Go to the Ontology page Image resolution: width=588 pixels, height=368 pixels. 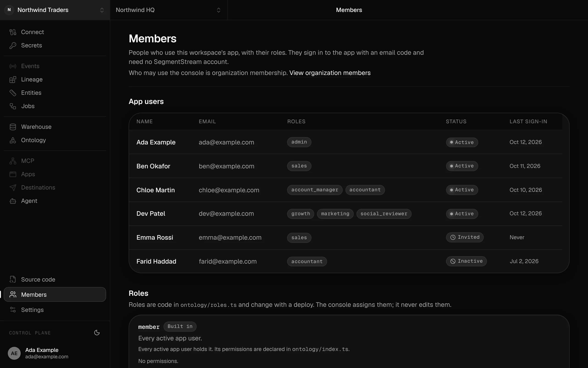pos(55,140)
